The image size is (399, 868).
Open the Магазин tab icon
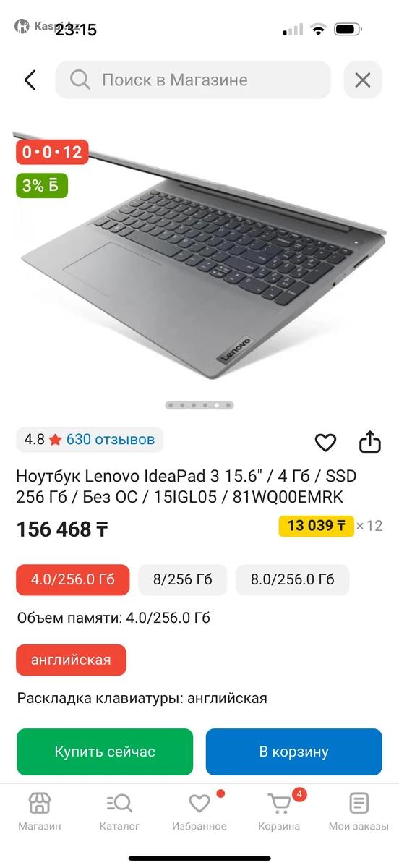pos(40,803)
